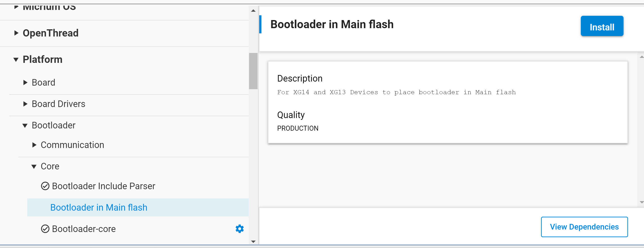Expand the Board subcategory
The width and height of the screenshot is (644, 248).
25,82
